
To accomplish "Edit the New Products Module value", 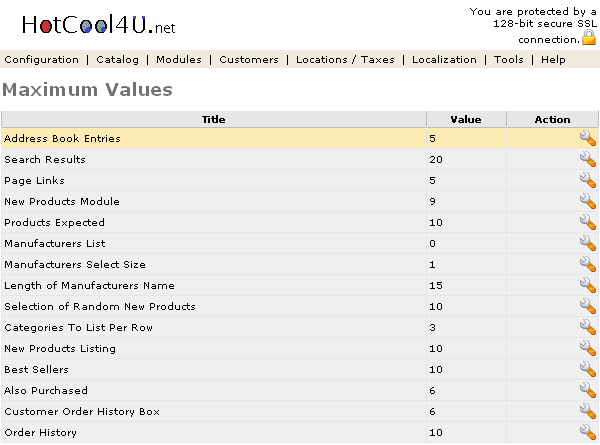I will click(587, 202).
